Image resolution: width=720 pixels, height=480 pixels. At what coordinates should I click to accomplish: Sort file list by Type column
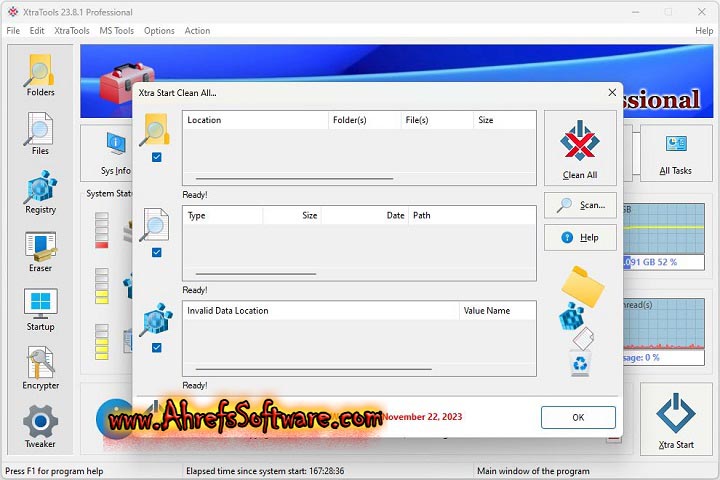[223, 215]
